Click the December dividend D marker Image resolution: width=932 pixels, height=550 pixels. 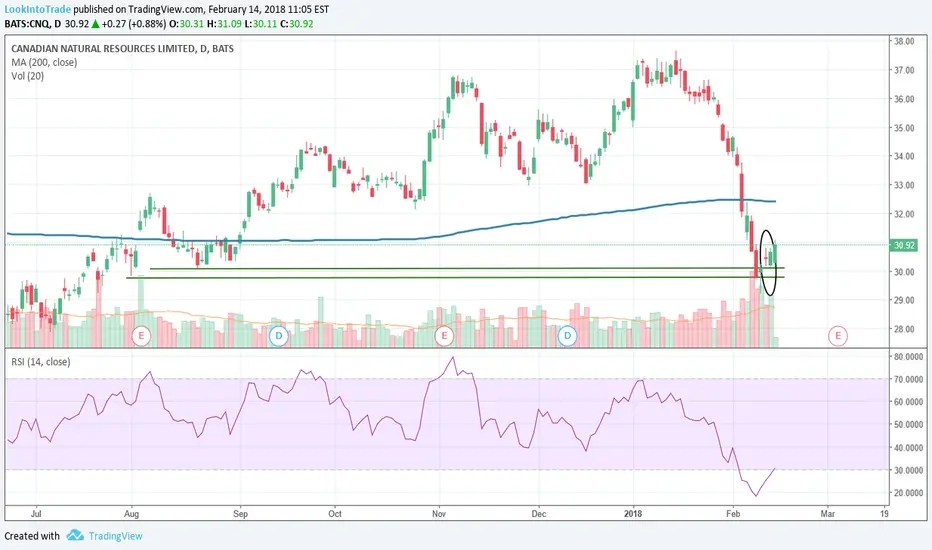568,336
